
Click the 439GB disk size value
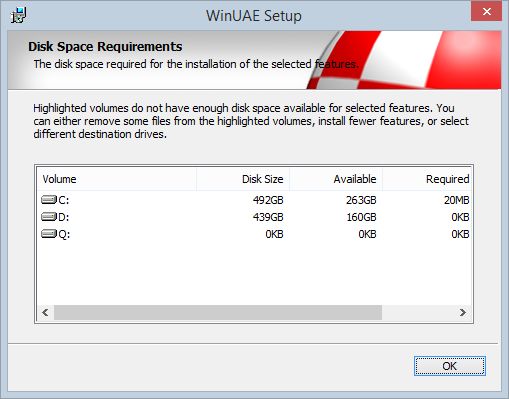pos(268,217)
